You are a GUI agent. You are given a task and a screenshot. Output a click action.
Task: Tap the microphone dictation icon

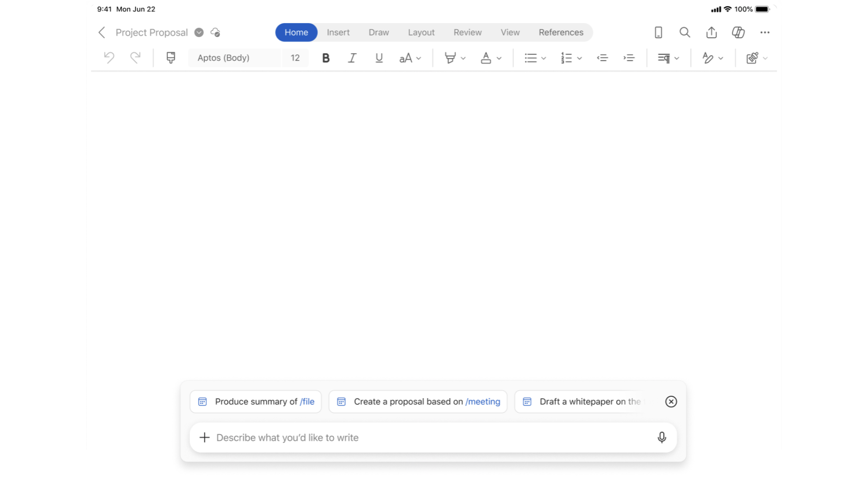pos(661,437)
